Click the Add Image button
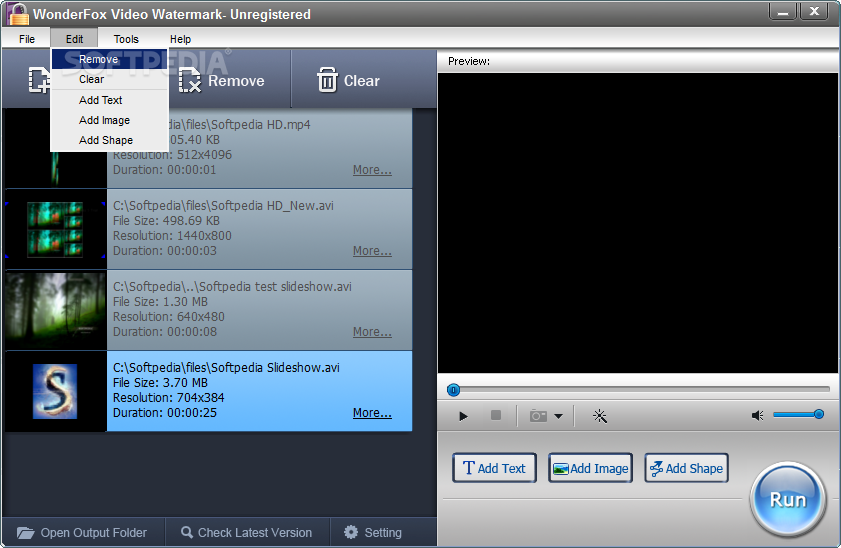Image resolution: width=841 pixels, height=548 pixels. tap(590, 468)
